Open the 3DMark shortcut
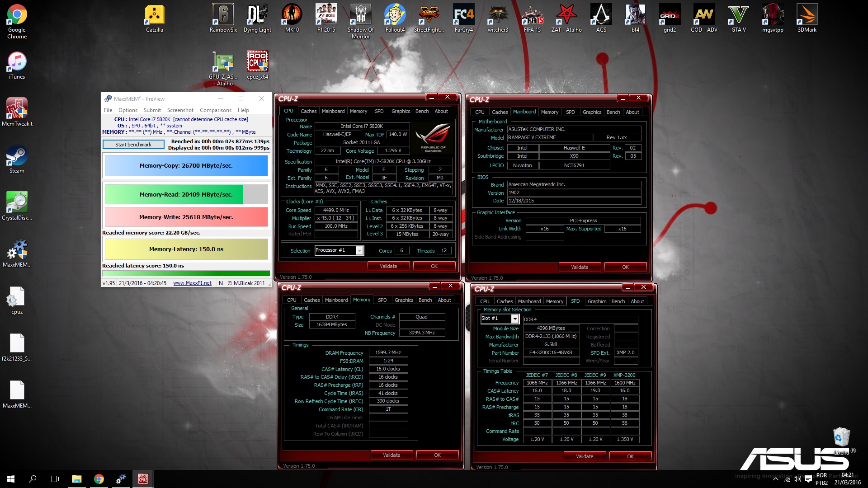Viewport: 868px width, 488px height. [807, 19]
